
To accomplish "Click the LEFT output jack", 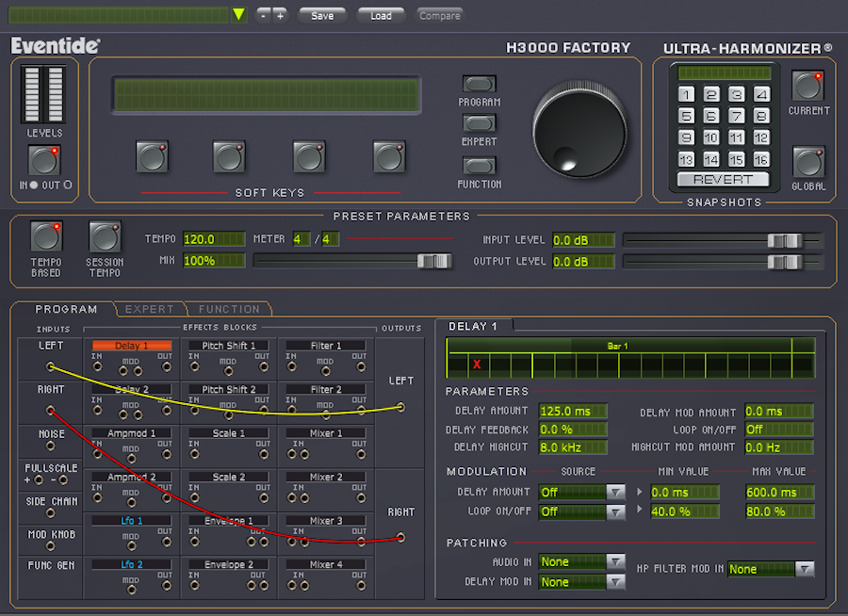I will point(400,407).
